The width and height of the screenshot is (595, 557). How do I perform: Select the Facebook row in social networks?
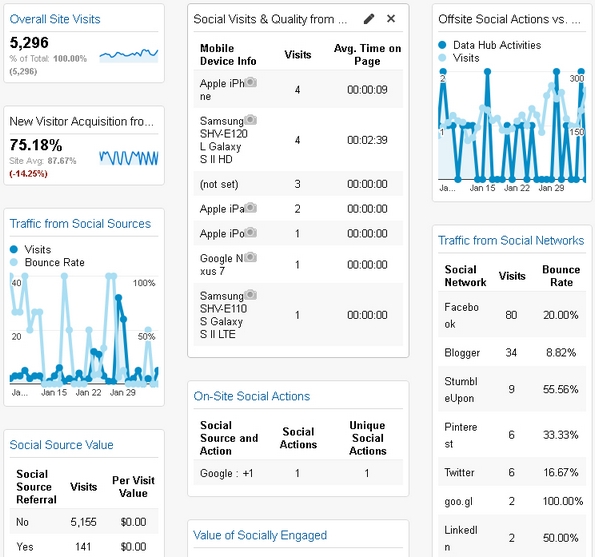tap(512, 315)
